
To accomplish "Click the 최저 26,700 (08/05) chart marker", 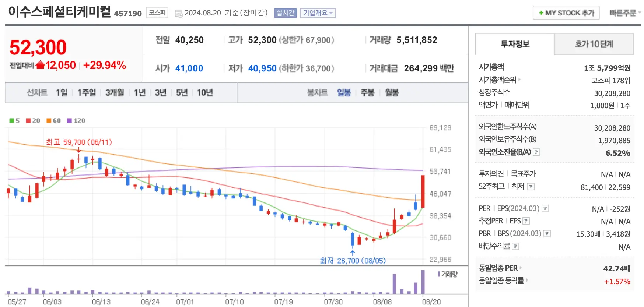I will [353, 261].
